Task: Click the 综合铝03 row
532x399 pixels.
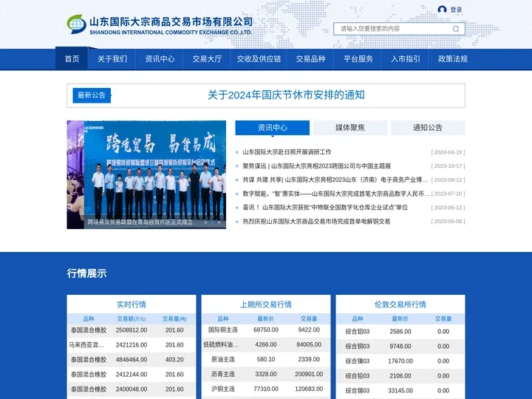Action: tap(400, 332)
